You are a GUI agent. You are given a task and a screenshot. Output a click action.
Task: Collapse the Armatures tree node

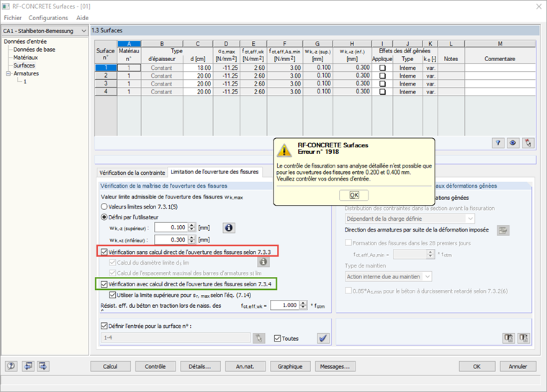[x=8, y=73]
